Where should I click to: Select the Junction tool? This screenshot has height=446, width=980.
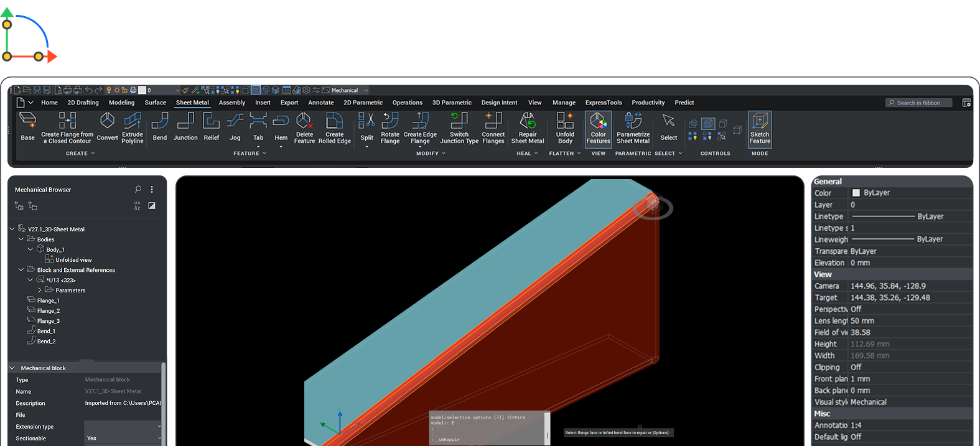coord(185,127)
